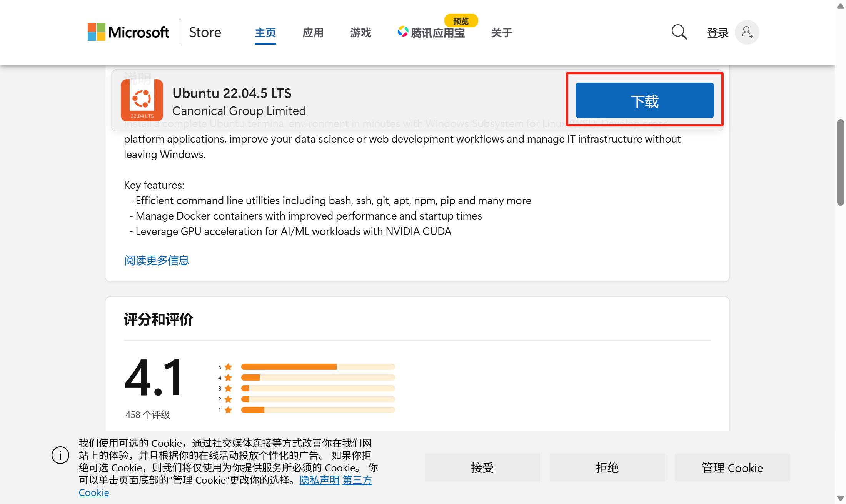The image size is (846, 504).
Task: Click the Ubuntu 22.04 LTS app icon
Action: click(142, 100)
